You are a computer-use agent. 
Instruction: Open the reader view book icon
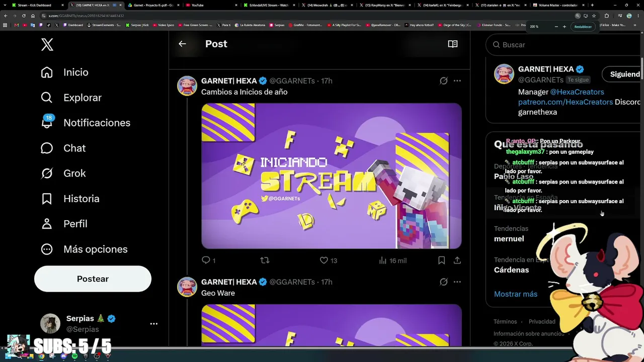click(x=453, y=44)
